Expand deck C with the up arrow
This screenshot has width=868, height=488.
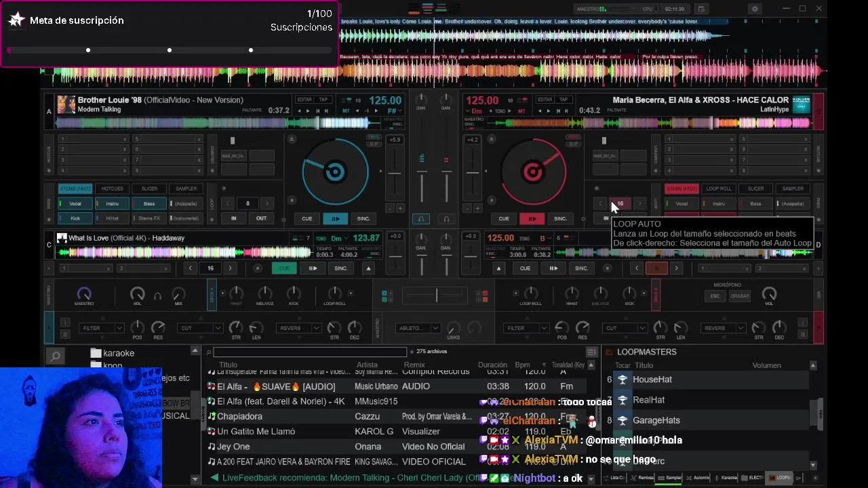click(x=369, y=268)
